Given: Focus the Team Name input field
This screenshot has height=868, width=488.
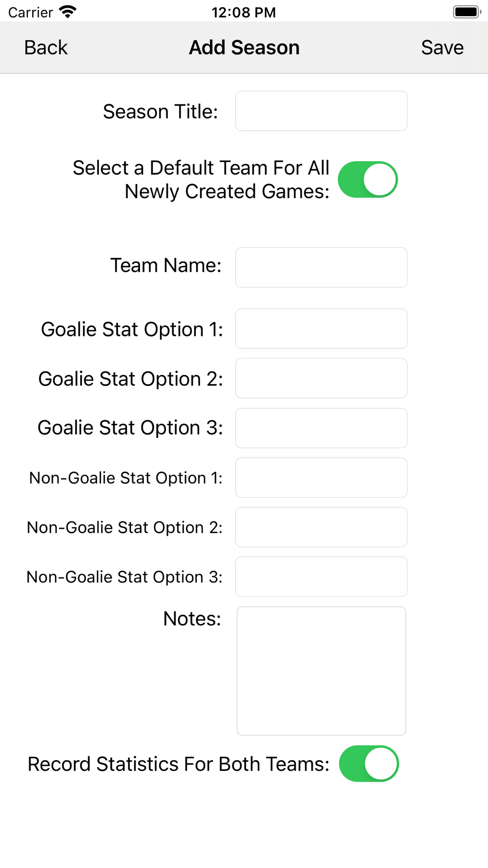Looking at the screenshot, I should (x=321, y=268).
